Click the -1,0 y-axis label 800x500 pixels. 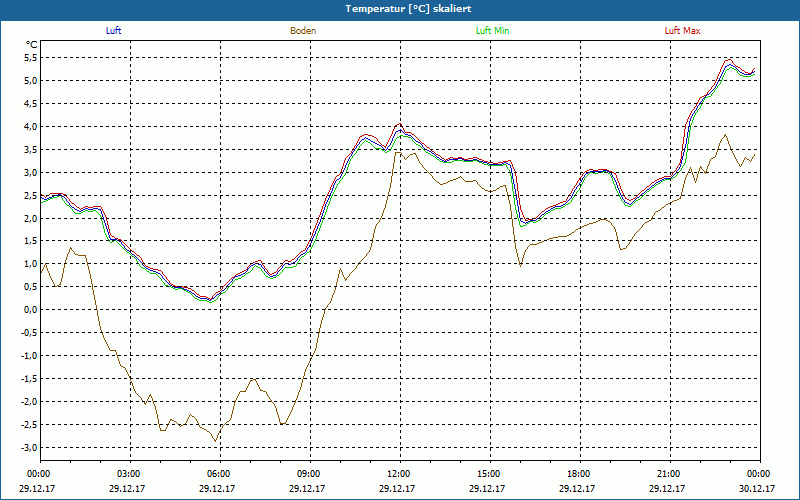[x=29, y=356]
